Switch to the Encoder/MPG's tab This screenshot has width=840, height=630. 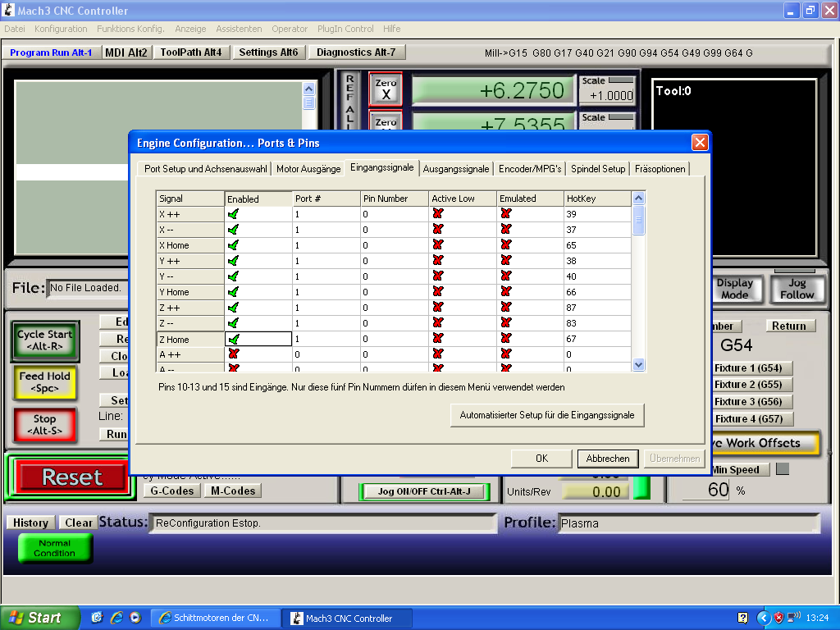530,169
